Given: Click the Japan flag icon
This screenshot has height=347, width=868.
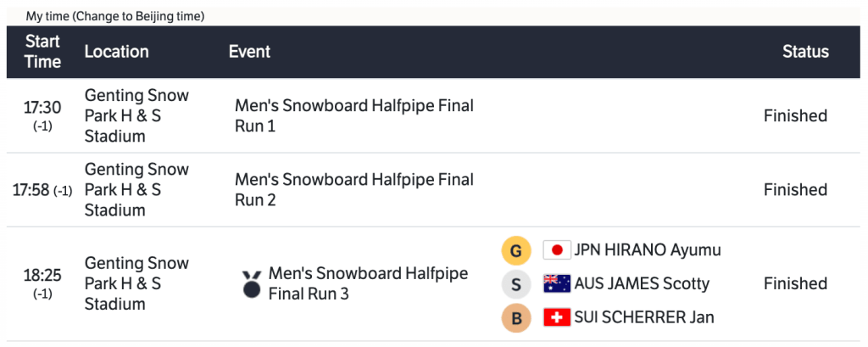Looking at the screenshot, I should 556,250.
